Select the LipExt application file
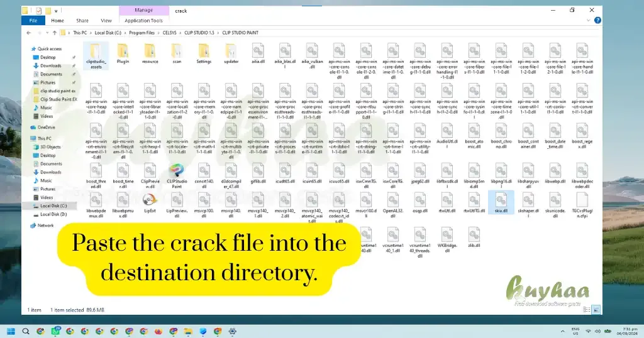644x338 pixels. coord(150,204)
